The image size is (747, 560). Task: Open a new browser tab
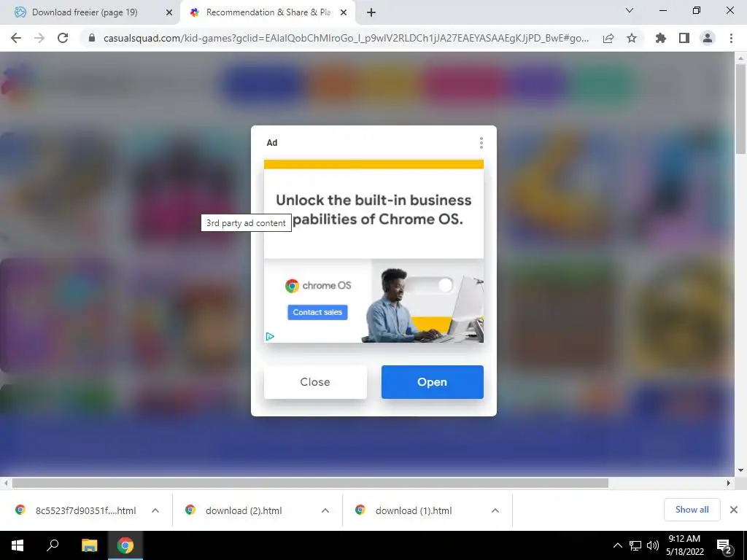tap(371, 12)
